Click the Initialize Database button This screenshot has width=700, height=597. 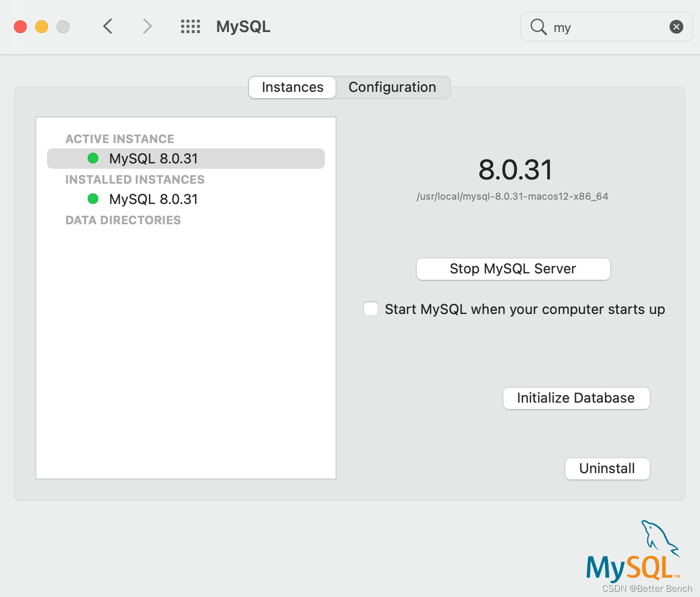click(575, 398)
